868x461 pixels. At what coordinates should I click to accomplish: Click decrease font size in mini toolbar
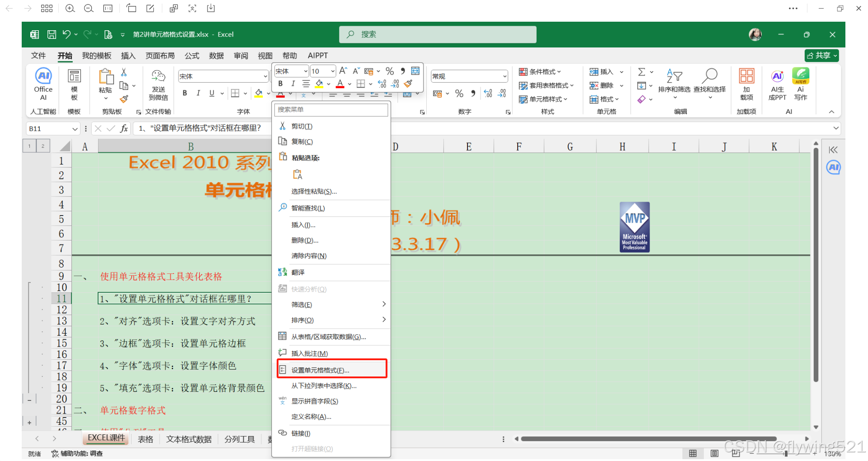pyautogui.click(x=356, y=71)
